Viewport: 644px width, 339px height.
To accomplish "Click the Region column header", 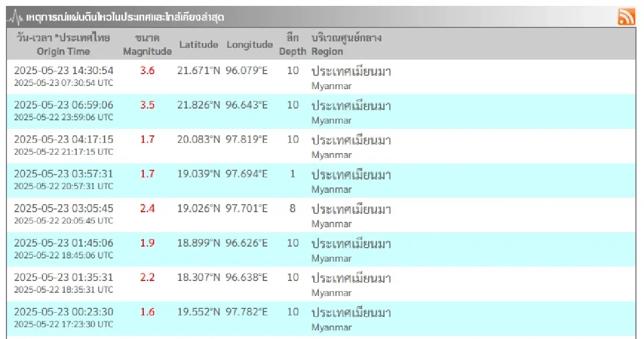I will click(x=328, y=52).
